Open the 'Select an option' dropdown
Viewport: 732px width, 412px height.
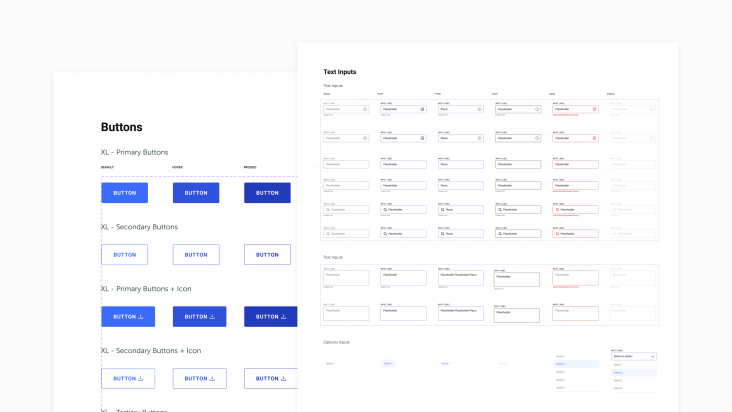633,356
